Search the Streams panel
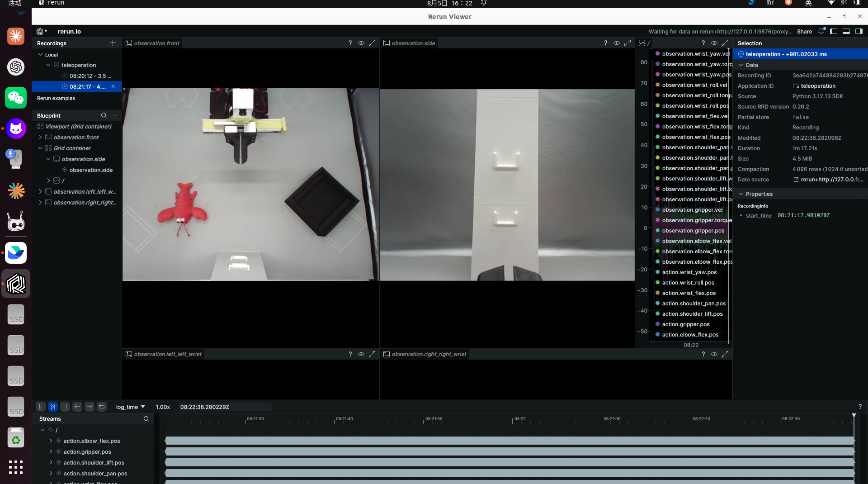Screen dimensions: 868x484 [146, 419]
